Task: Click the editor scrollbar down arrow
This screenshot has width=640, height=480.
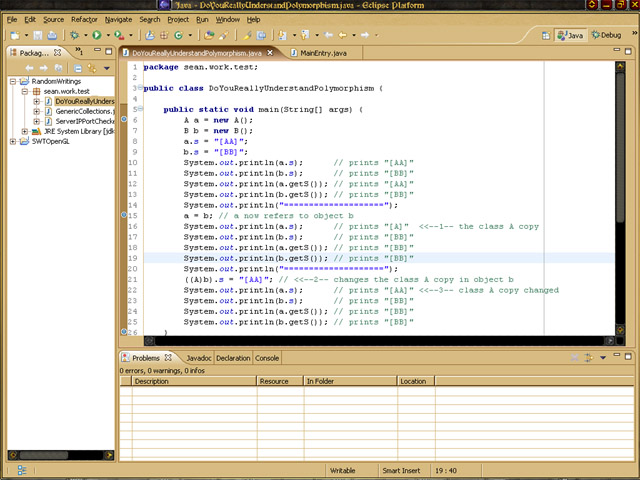Action: click(620, 329)
